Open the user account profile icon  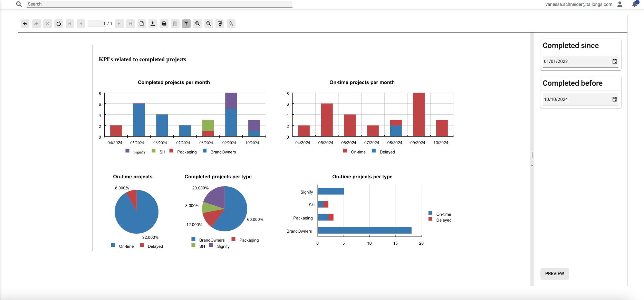point(620,4)
